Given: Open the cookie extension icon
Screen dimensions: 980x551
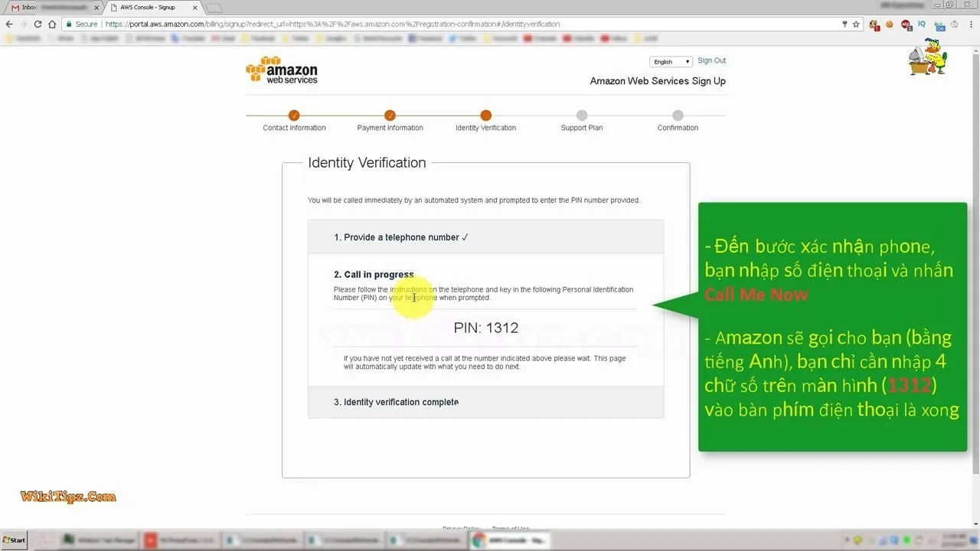Looking at the screenshot, I should point(890,24).
